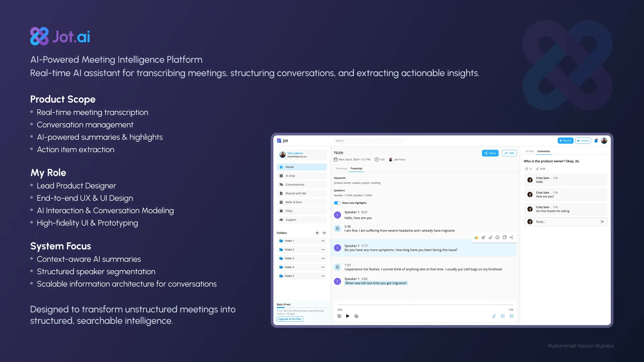The width and height of the screenshot is (644, 362).
Task: Click the Record button
Action: 566,141
